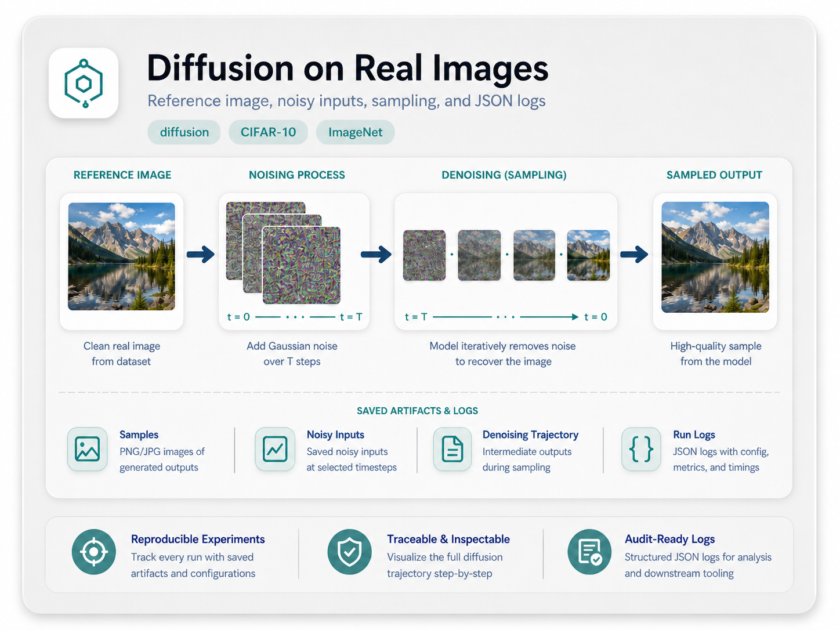The width and height of the screenshot is (840, 630).
Task: Click the 'Intermediate outputs during sampling' text
Action: coord(527,459)
